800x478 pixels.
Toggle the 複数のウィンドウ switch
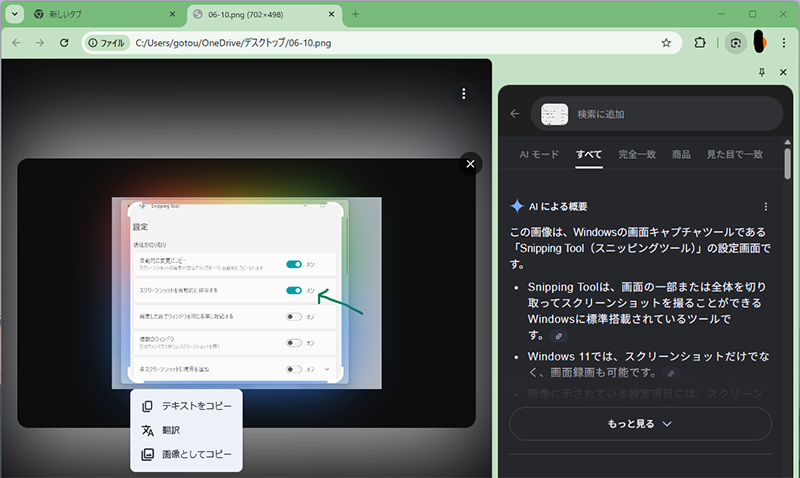(294, 343)
